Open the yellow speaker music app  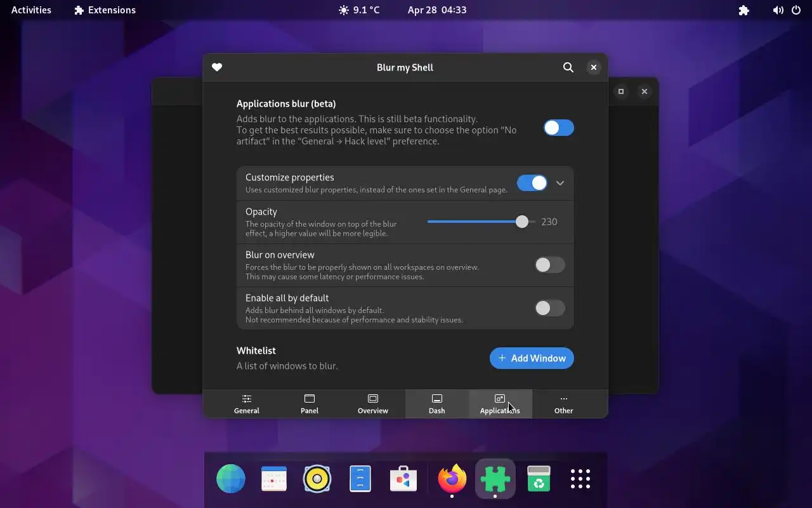click(x=317, y=479)
